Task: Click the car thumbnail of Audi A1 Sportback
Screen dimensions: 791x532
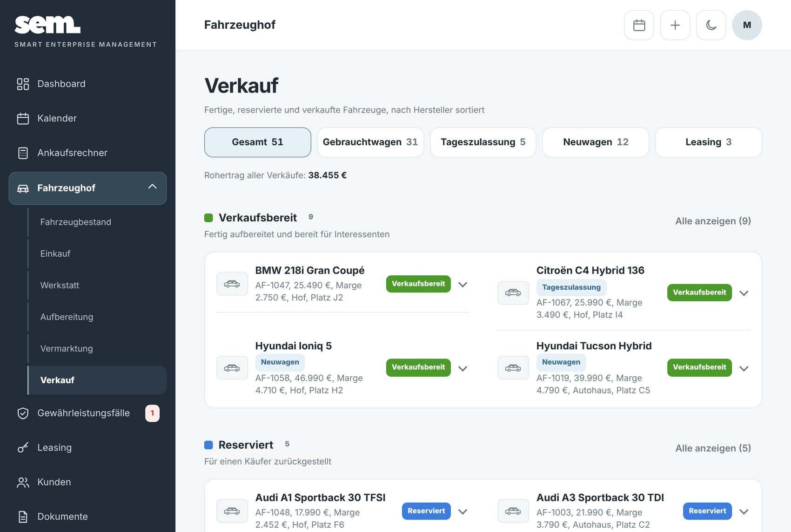Action: (232, 511)
